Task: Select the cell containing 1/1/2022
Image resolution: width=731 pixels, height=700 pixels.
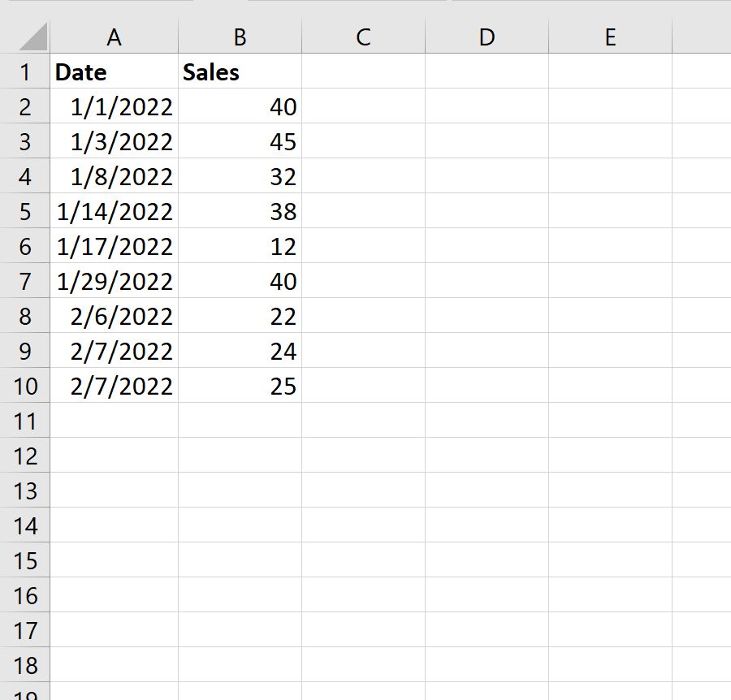Action: coord(115,106)
